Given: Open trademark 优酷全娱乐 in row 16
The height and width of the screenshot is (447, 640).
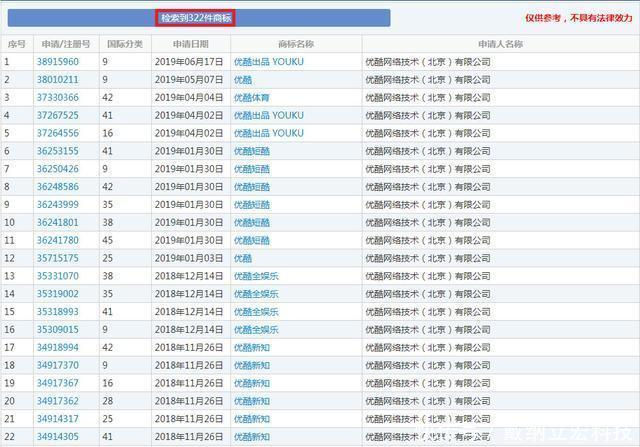Looking at the screenshot, I should [x=256, y=329].
